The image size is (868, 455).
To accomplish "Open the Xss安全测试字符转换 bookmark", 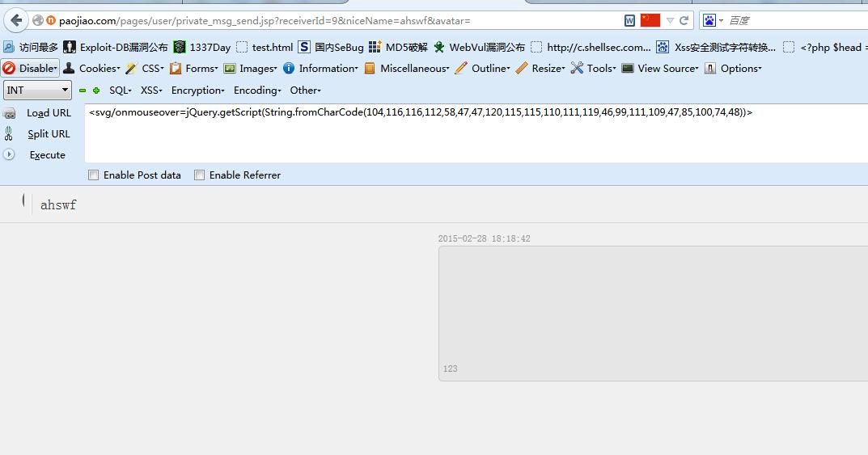I will (716, 47).
